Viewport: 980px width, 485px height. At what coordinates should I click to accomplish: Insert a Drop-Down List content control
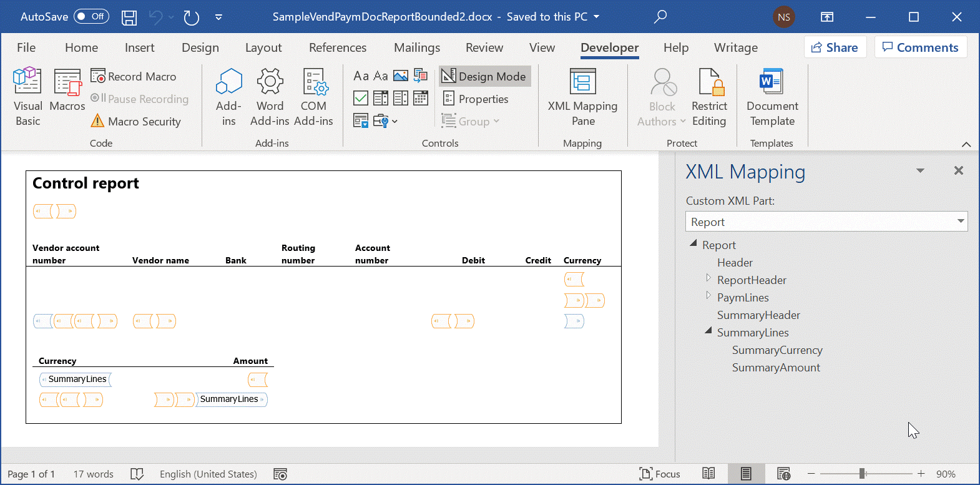401,98
